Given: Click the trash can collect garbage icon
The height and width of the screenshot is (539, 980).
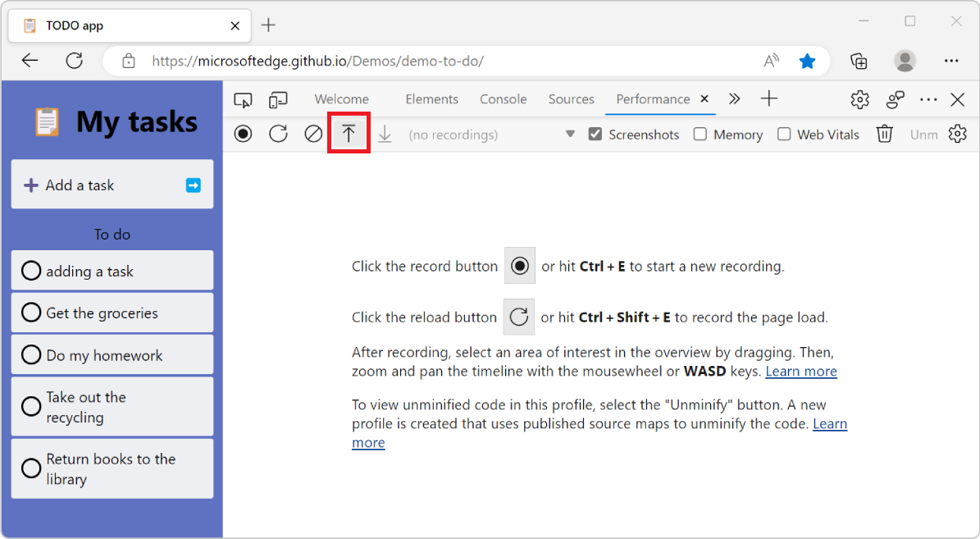Looking at the screenshot, I should point(884,134).
